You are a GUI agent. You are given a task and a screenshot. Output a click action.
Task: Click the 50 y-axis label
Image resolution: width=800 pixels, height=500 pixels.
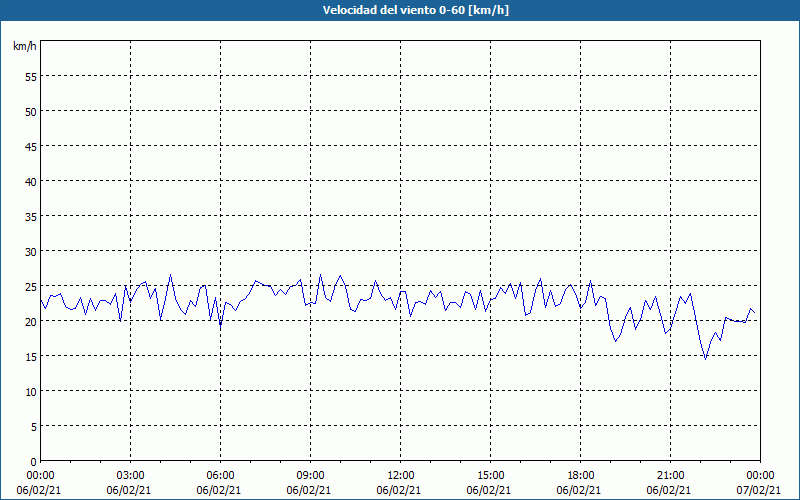click(31, 112)
